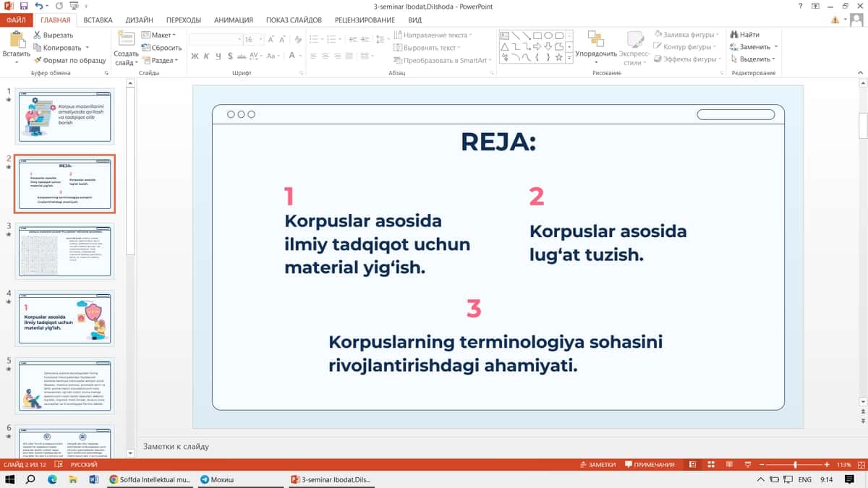
Task: Increase font size with large A
Action: (271, 39)
